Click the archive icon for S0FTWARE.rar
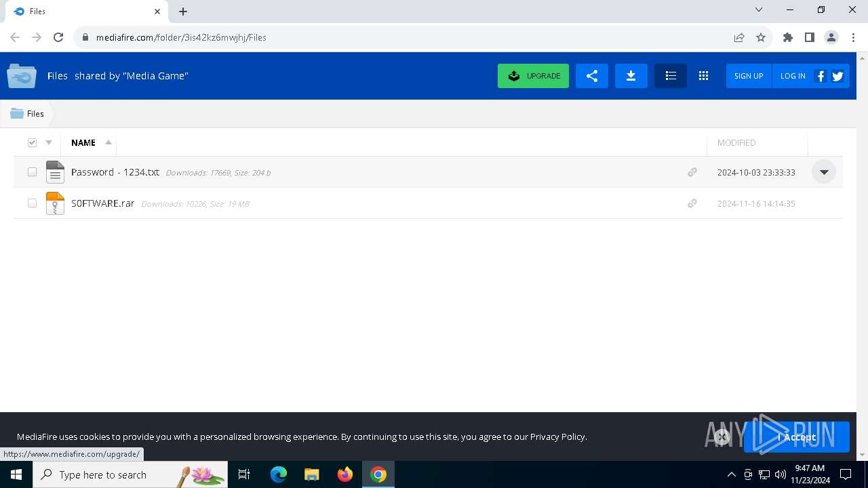This screenshot has height=488, width=868. 55,203
